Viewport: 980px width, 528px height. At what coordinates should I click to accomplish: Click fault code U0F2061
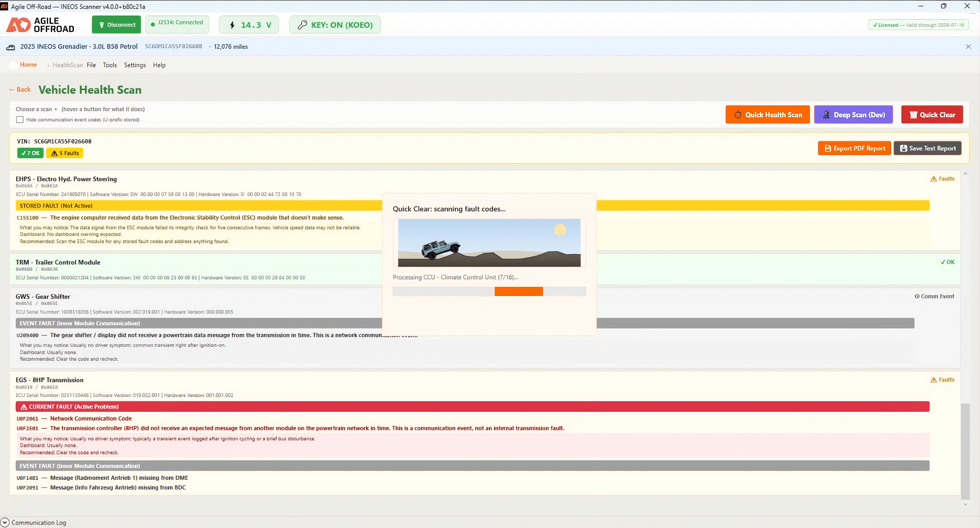(x=27, y=419)
